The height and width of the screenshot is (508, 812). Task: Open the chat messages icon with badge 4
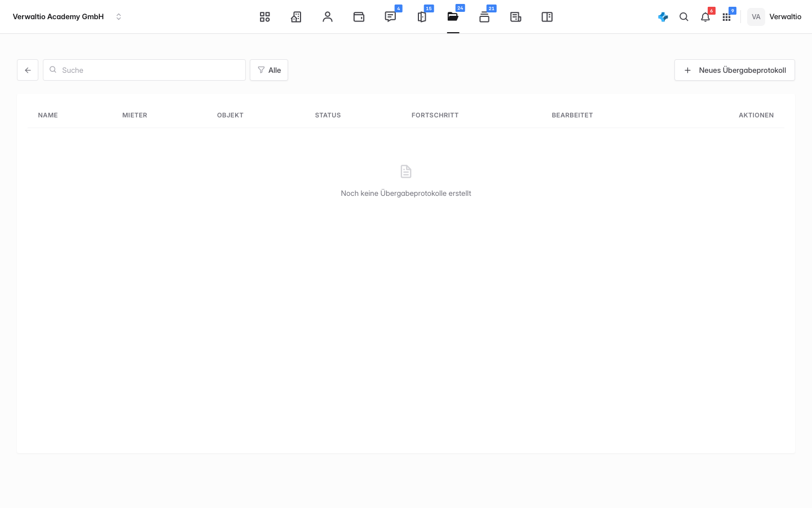(390, 17)
